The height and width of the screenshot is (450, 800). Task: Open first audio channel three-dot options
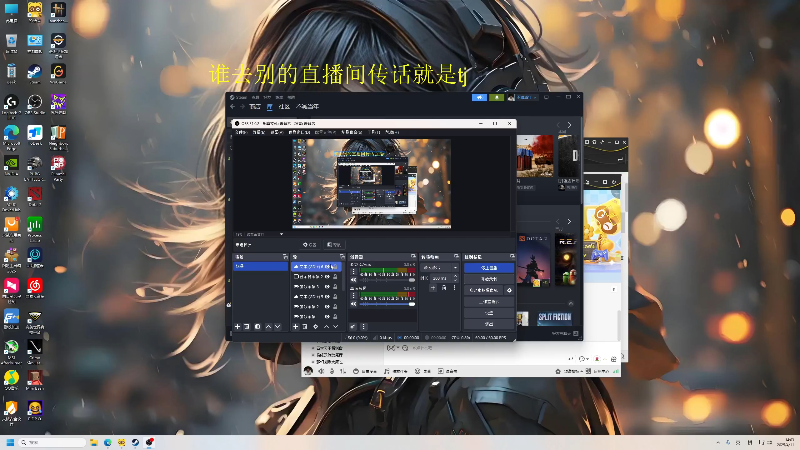353,271
